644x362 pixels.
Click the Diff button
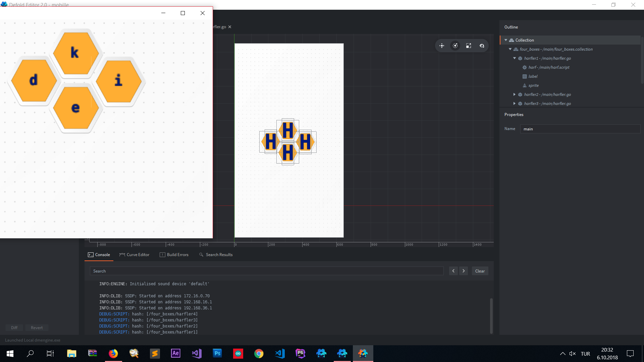click(14, 328)
